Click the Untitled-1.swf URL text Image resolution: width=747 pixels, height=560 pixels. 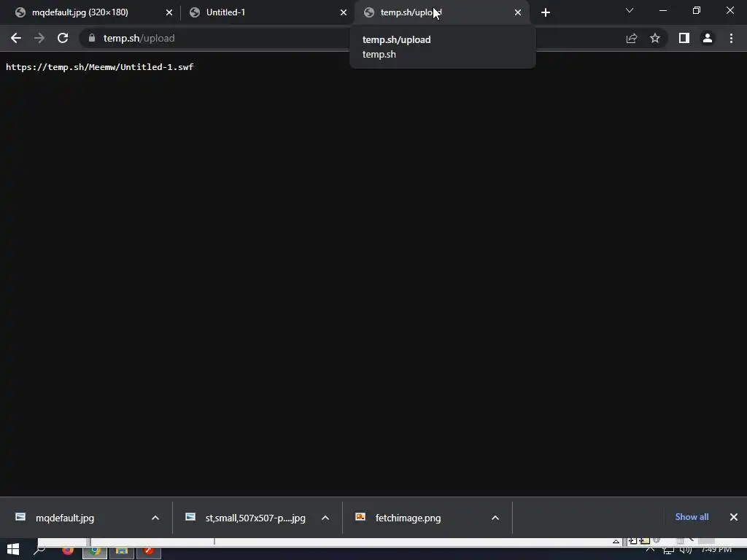(x=99, y=67)
